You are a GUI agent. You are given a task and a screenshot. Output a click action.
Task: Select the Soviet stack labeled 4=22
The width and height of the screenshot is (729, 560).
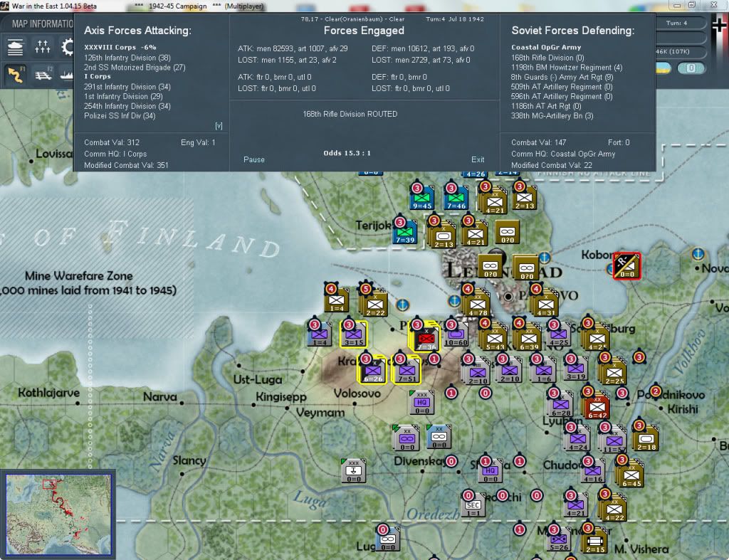click(x=614, y=507)
